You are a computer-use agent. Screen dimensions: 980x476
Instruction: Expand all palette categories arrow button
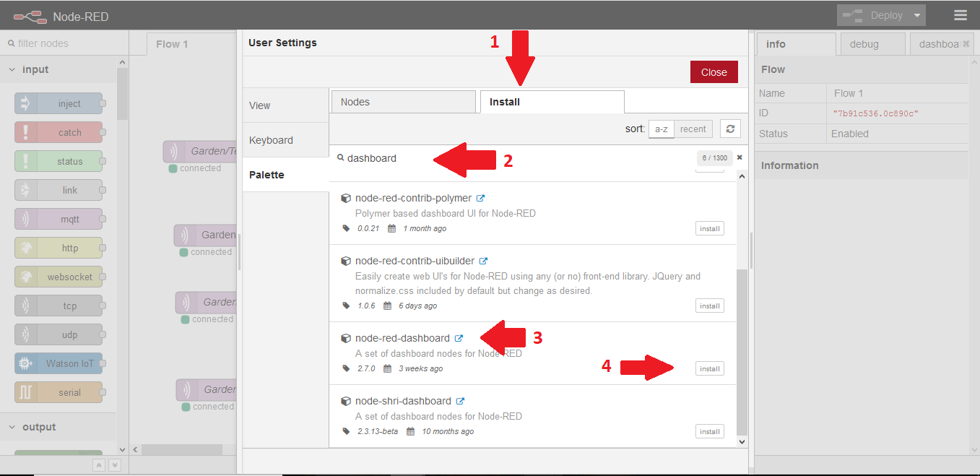point(113,465)
